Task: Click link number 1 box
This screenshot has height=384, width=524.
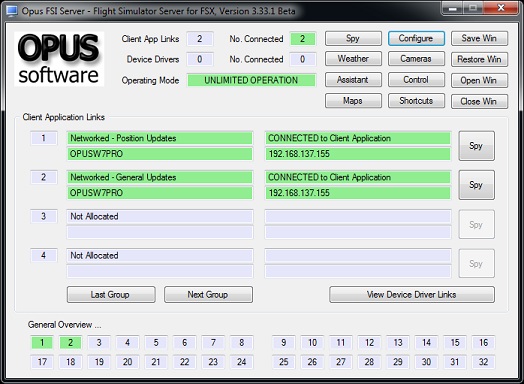Action: 43,138
